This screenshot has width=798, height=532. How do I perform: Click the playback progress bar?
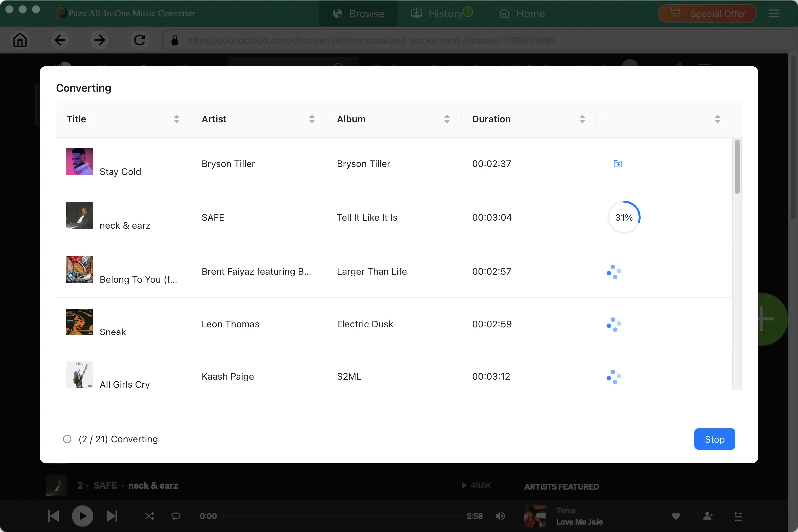(x=342, y=516)
